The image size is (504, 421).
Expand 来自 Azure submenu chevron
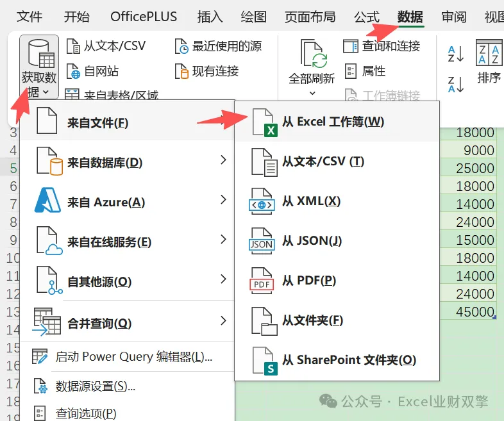pyautogui.click(x=223, y=199)
